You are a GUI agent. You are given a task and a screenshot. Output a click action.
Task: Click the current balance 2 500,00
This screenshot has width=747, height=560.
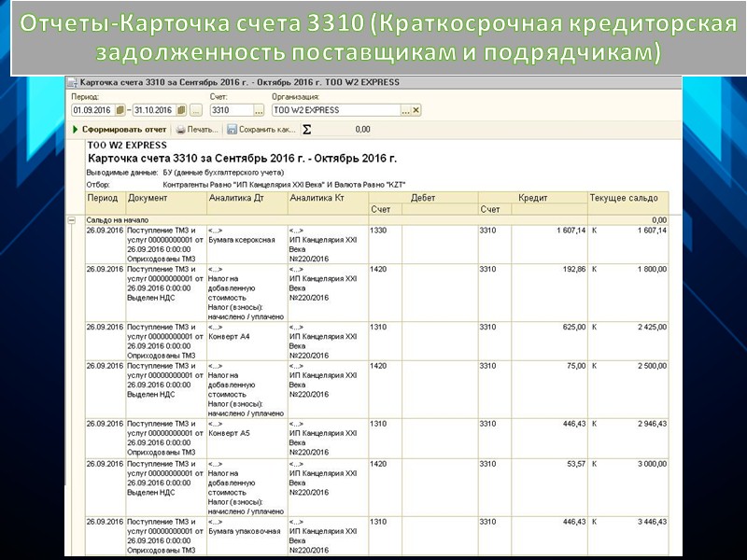point(652,366)
